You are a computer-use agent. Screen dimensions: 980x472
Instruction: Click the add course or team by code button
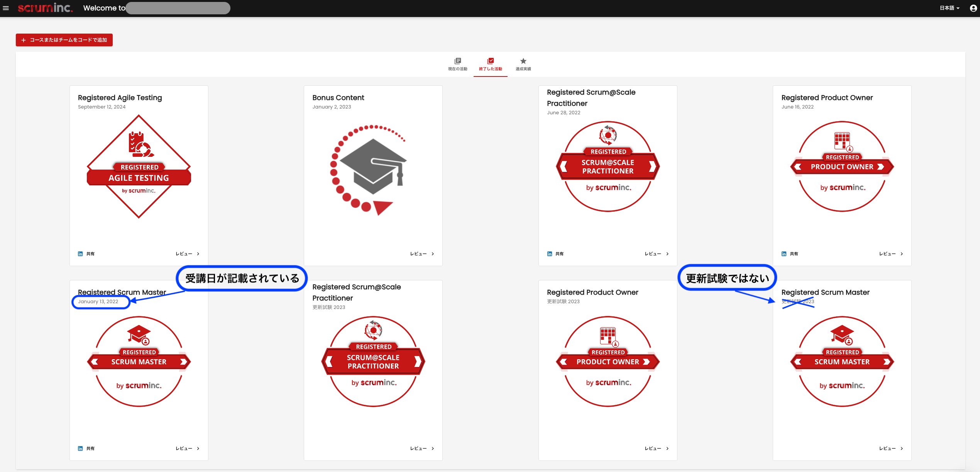[x=64, y=40]
